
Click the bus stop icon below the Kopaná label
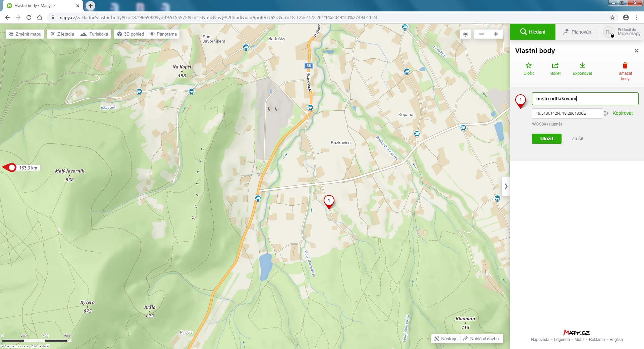click(417, 134)
